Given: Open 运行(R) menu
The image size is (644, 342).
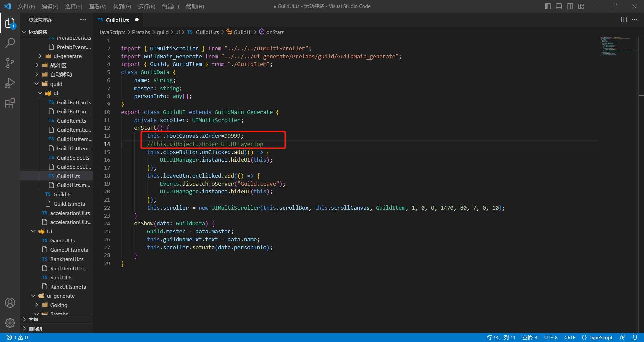Looking at the screenshot, I should point(147,6).
